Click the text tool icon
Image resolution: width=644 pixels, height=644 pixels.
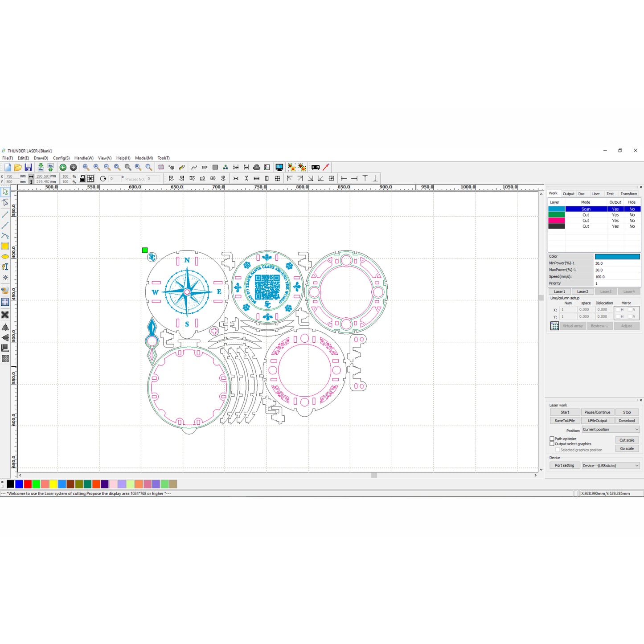pos(5,267)
